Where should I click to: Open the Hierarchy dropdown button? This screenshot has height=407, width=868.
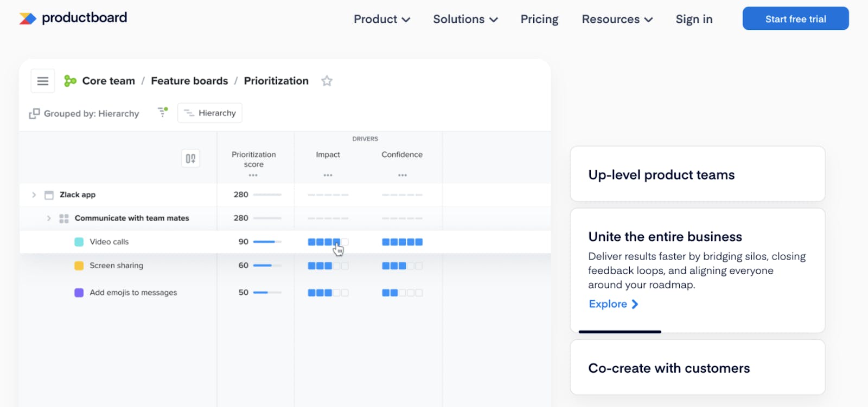click(210, 113)
